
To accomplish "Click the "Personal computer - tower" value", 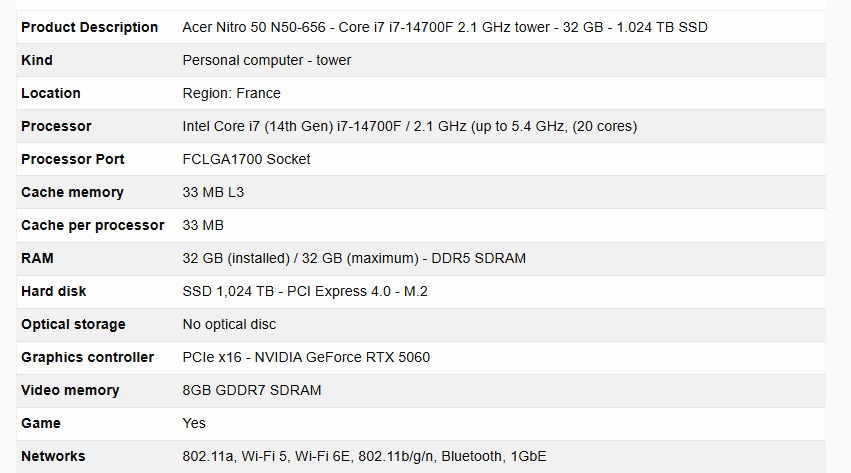I will [267, 60].
